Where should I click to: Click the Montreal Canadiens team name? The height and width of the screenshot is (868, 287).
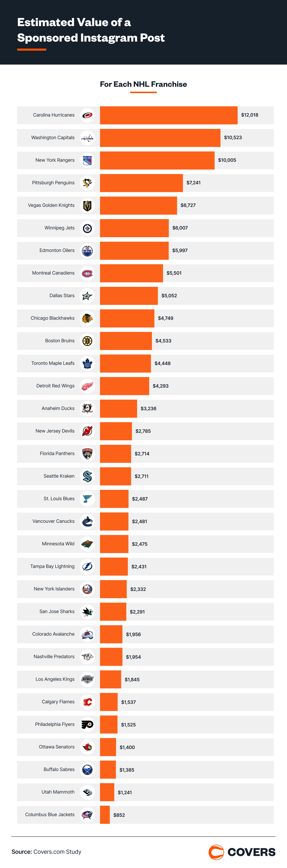(x=53, y=273)
